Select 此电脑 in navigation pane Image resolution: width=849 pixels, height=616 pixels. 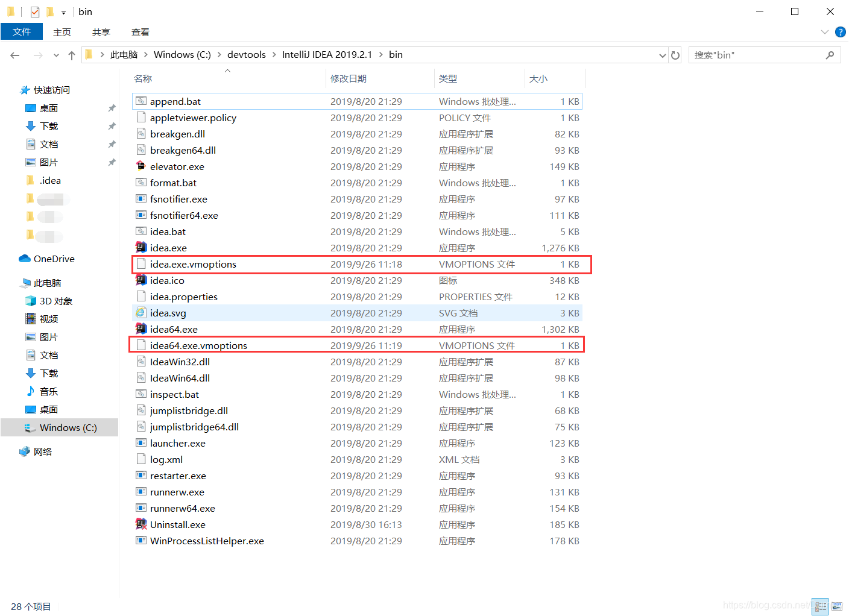point(48,283)
